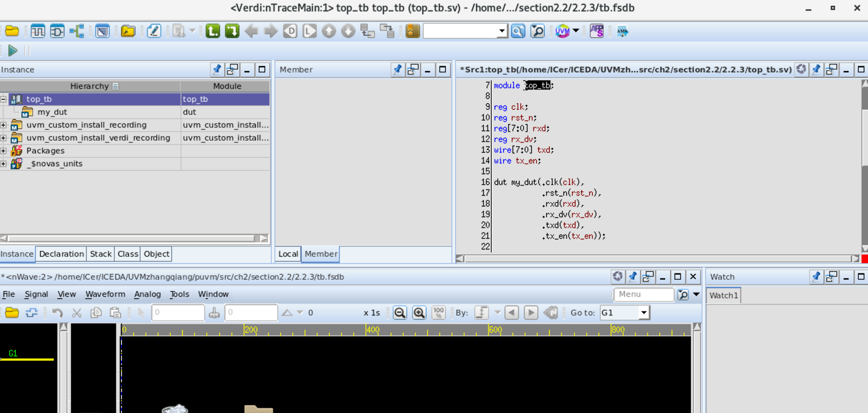Image resolution: width=868 pixels, height=413 pixels.
Task: Click the cut scissors icon in nWave toolbar
Action: tap(77, 313)
